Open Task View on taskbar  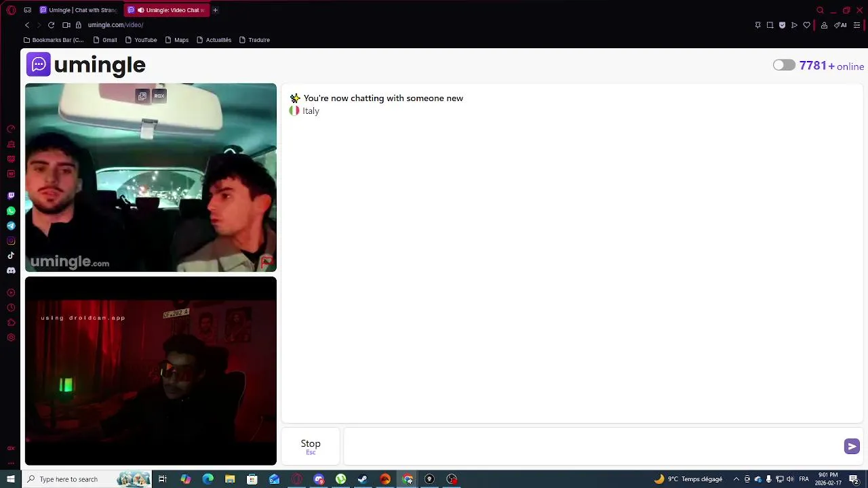[x=163, y=479]
